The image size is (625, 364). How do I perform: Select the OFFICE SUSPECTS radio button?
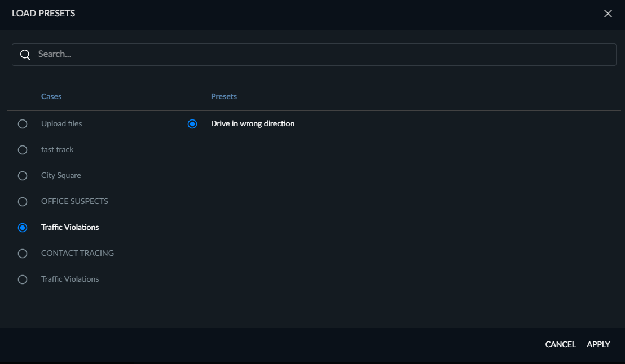[x=23, y=202]
